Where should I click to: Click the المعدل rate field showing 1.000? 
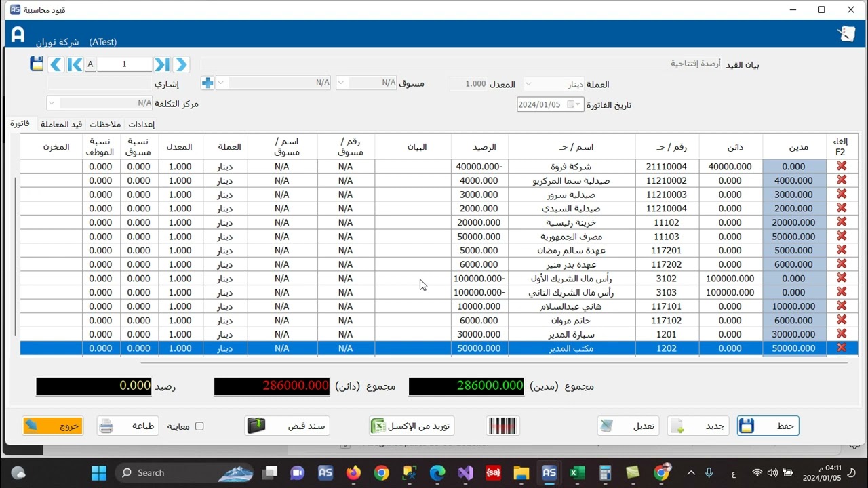(x=469, y=84)
